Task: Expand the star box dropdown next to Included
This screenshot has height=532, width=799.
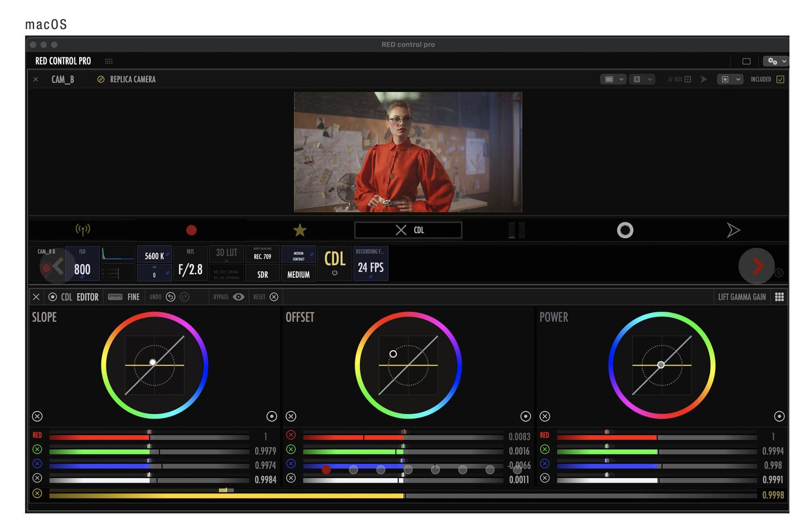Action: (729, 80)
